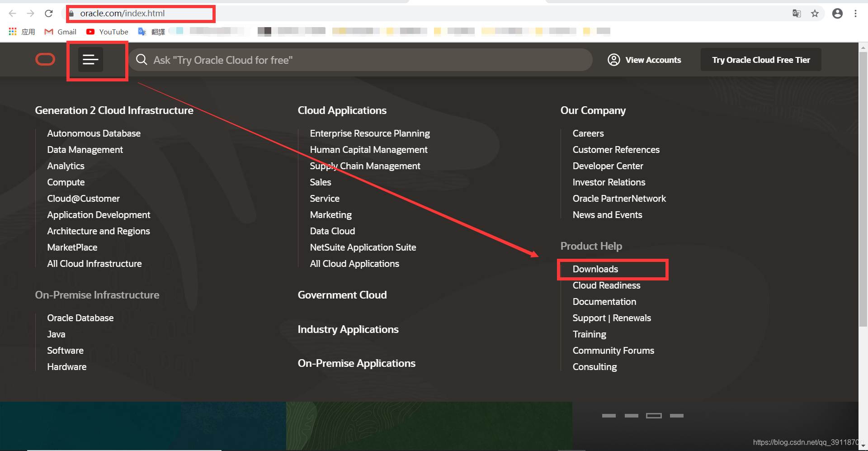Screen dimensions: 868x451
Task: Open Government Cloud heading
Action: click(x=342, y=295)
